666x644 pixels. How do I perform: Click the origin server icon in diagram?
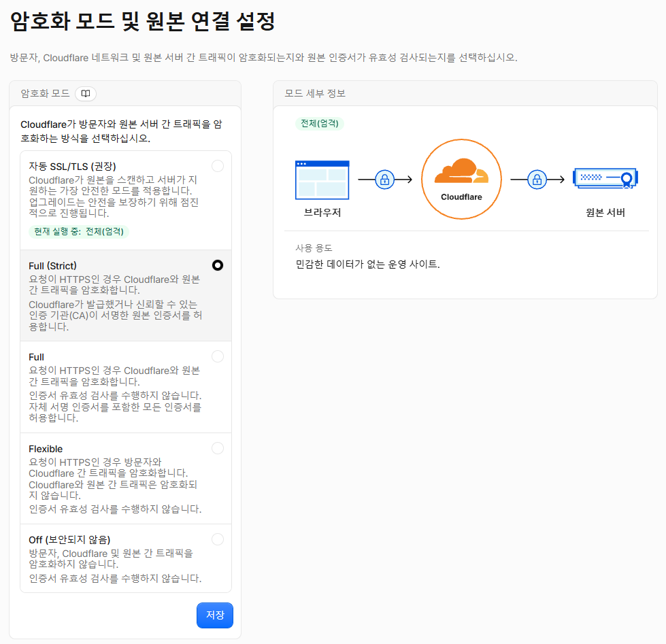[x=605, y=178]
